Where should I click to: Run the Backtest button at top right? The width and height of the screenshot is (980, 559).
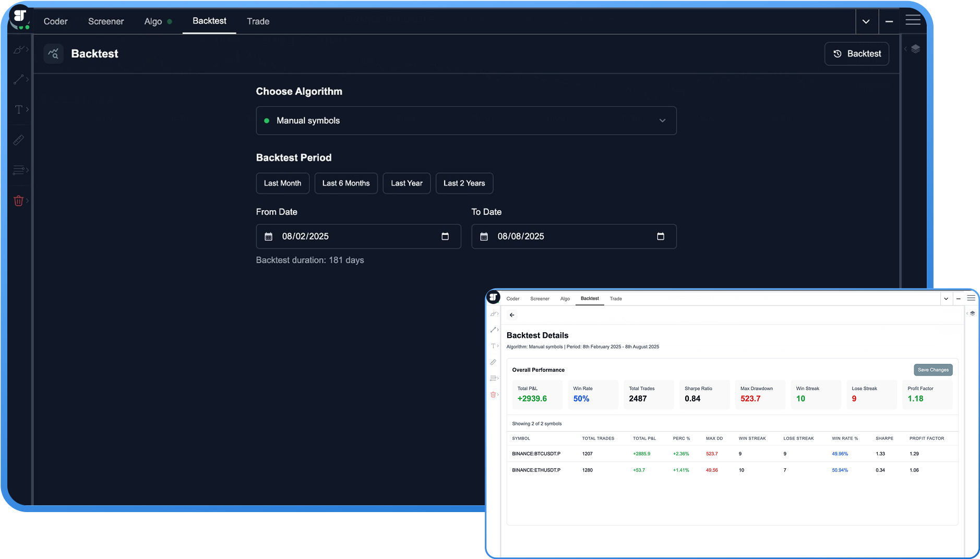[857, 54]
